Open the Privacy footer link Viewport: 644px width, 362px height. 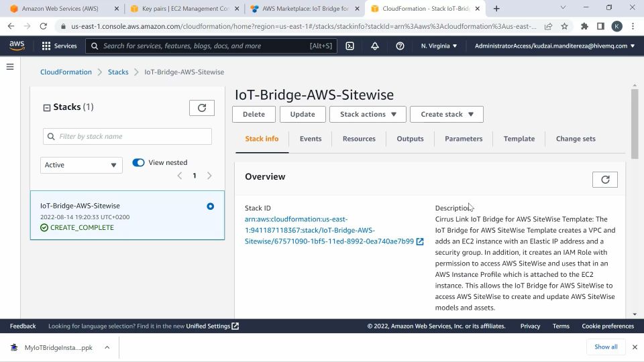[530, 326]
